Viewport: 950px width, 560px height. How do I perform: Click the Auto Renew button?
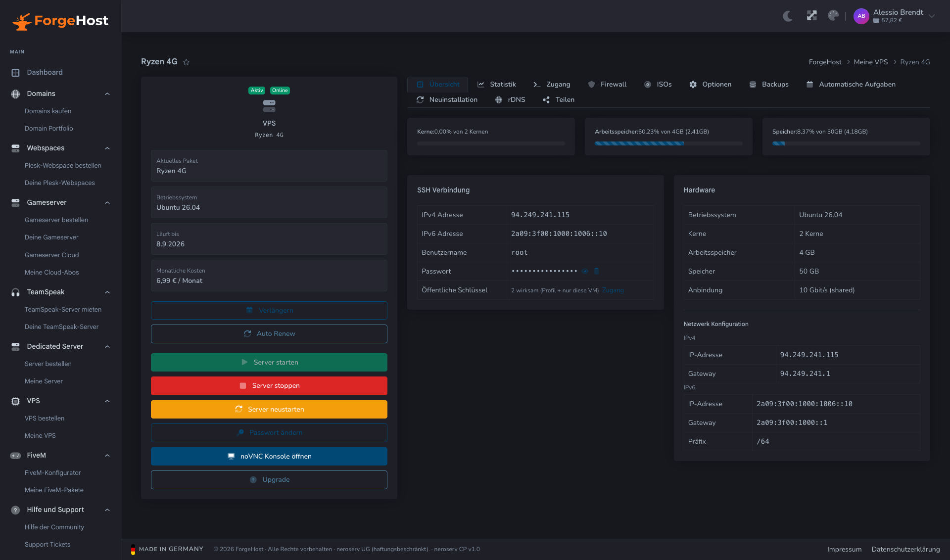tap(269, 334)
